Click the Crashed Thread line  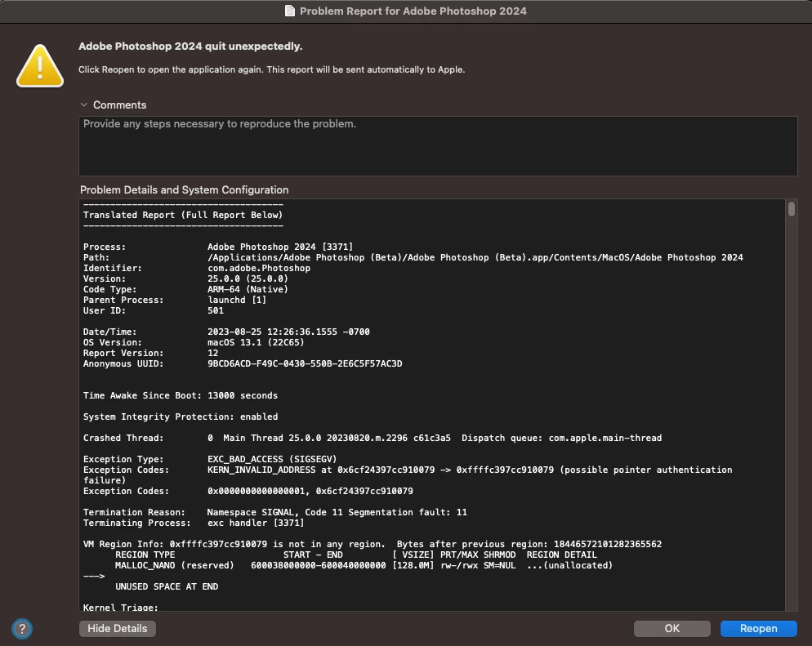pos(373,438)
